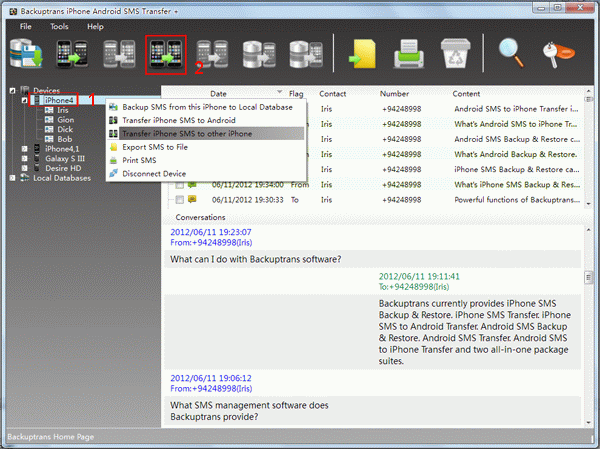
Task: Click the Export SMS to file yellow icon
Action: pos(362,54)
